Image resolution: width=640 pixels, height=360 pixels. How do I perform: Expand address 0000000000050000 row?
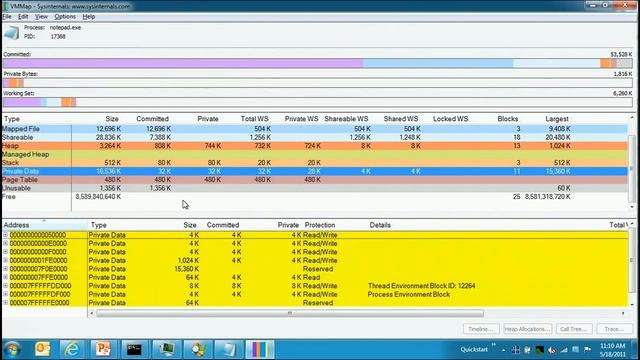click(x=5, y=235)
